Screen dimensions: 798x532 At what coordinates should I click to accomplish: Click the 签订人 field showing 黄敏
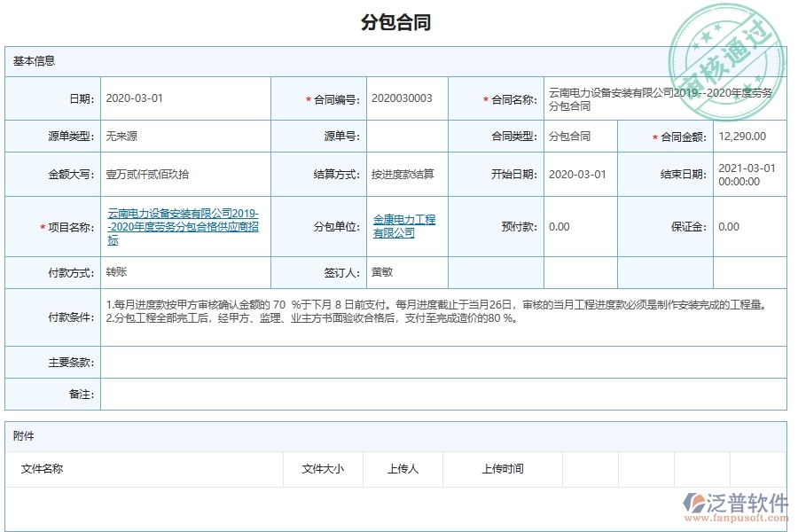pyautogui.click(x=406, y=272)
